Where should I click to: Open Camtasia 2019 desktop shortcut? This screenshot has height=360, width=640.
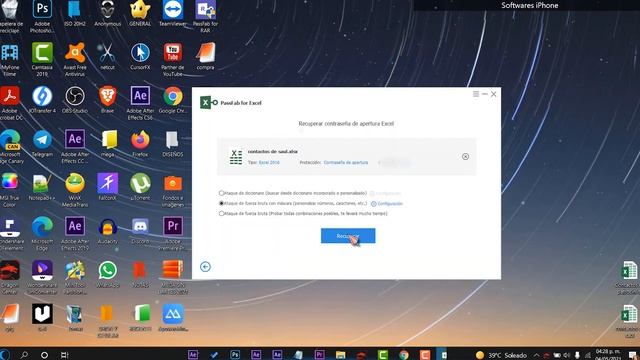coord(42,59)
